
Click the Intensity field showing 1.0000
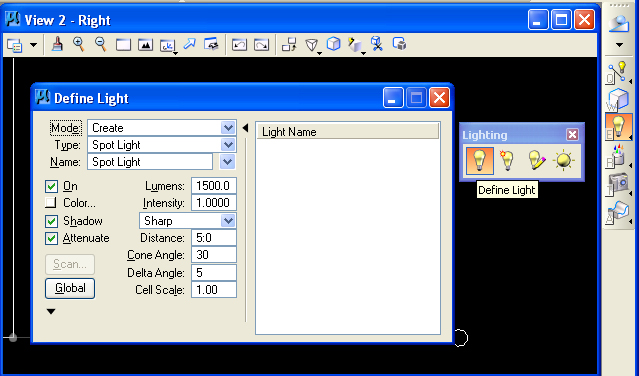214,203
